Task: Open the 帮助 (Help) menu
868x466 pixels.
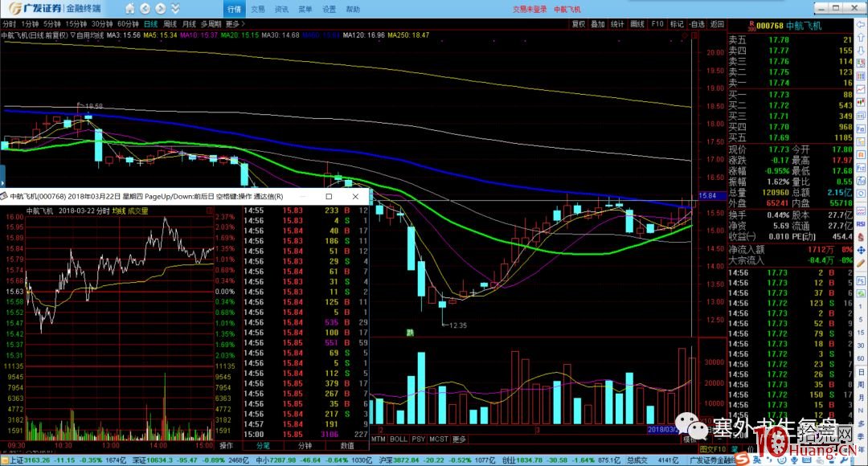Action: (353, 10)
